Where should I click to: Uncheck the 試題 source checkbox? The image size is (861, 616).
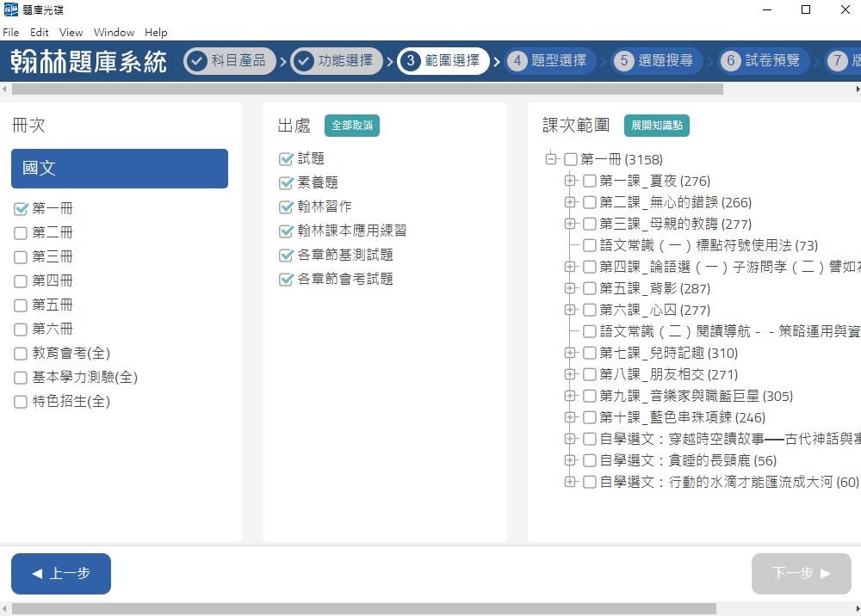pyautogui.click(x=286, y=159)
